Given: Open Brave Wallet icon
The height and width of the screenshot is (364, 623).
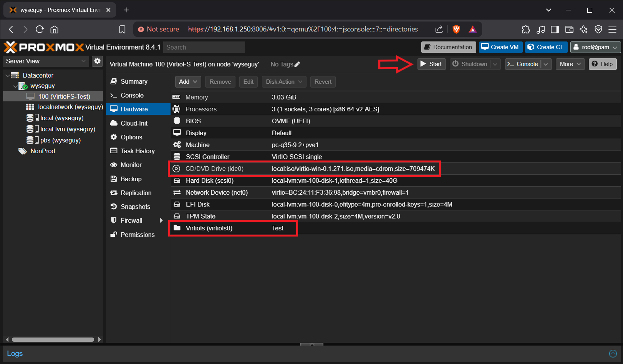Looking at the screenshot, I should pos(569,29).
